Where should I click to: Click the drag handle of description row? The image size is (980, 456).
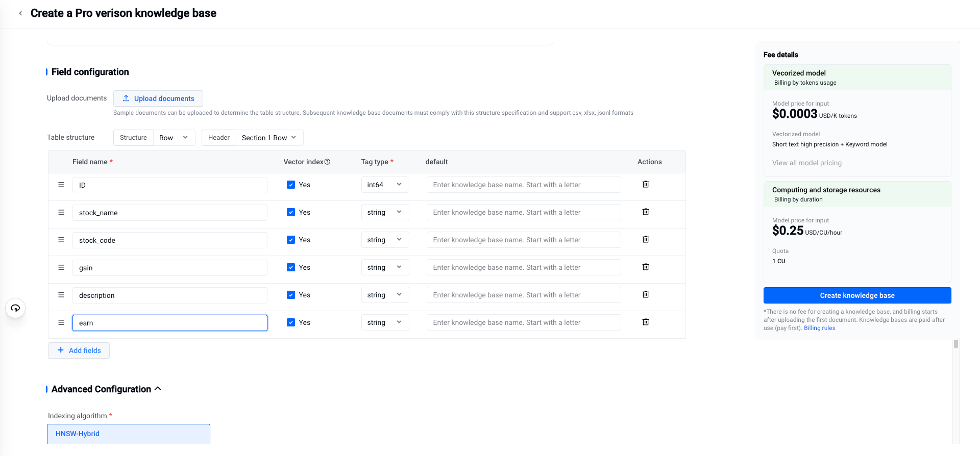pyautogui.click(x=61, y=295)
